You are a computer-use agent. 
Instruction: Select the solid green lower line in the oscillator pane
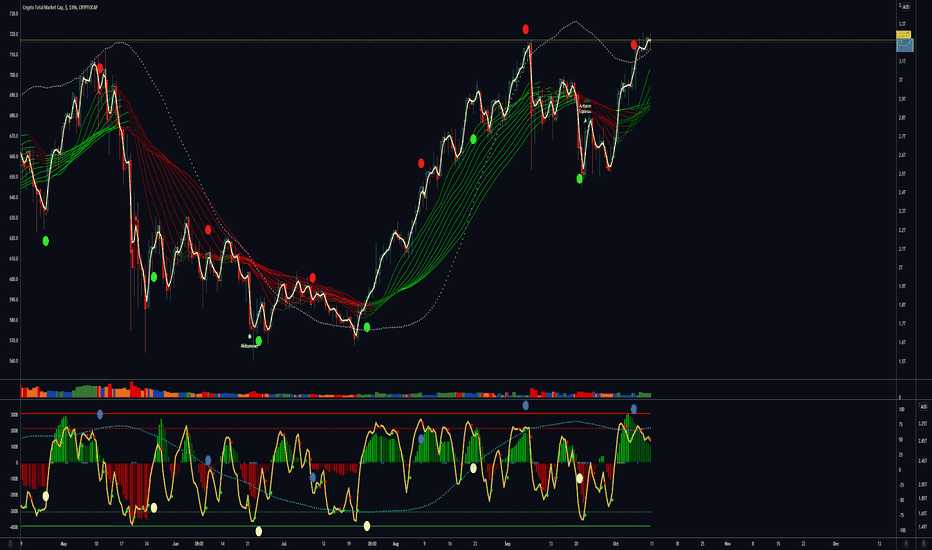click(x=335, y=526)
